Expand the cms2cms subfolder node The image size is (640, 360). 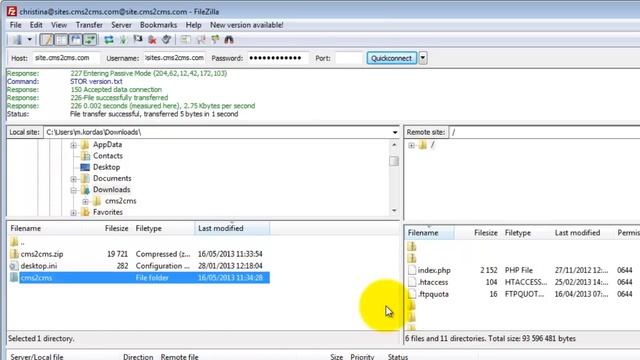85,201
